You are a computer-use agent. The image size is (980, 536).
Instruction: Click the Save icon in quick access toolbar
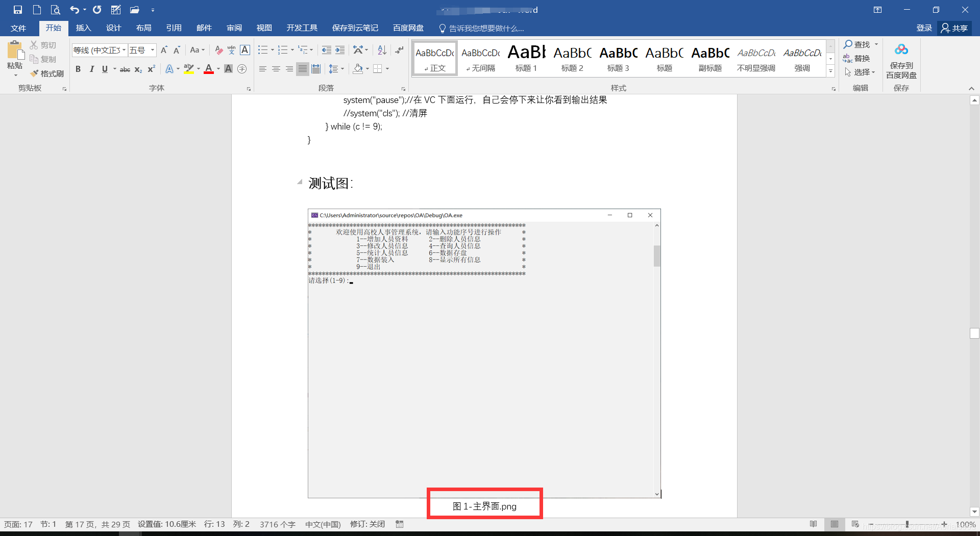point(18,10)
